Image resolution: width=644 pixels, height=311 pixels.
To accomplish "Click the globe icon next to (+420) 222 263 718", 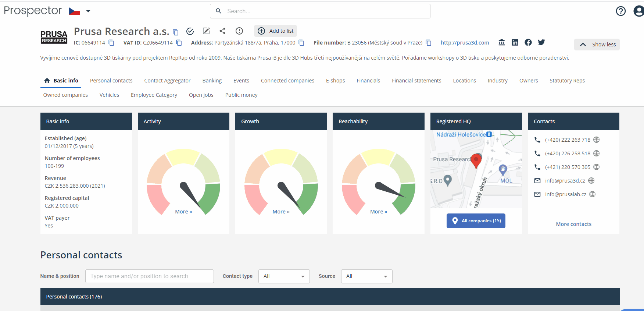I will click(597, 140).
